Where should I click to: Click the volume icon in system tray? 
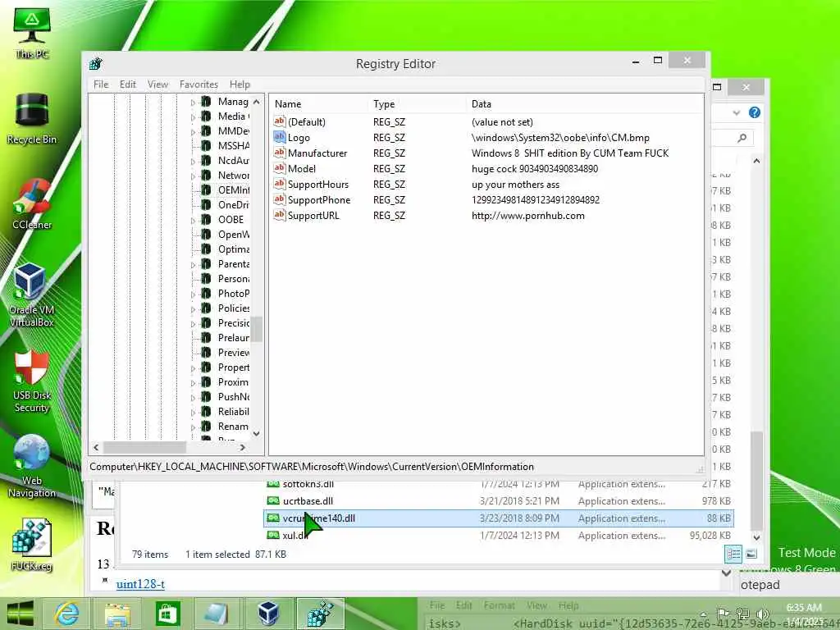click(x=762, y=614)
